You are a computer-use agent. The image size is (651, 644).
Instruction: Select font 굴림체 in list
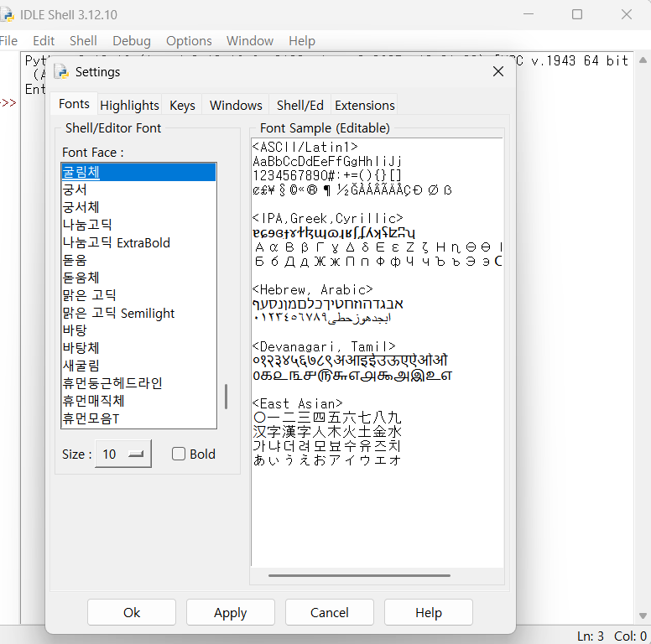[138, 172]
